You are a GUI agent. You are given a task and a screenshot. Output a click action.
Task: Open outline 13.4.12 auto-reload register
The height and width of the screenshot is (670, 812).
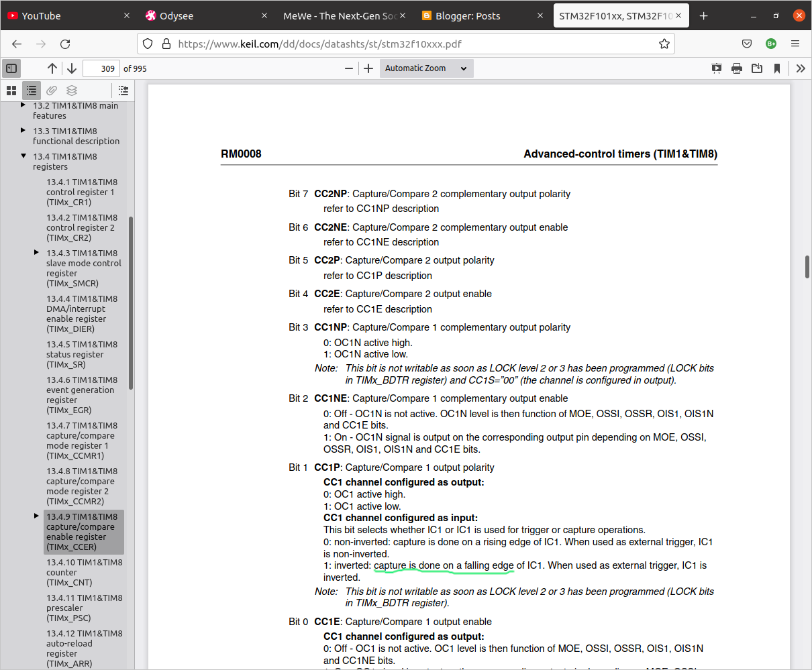(84, 649)
